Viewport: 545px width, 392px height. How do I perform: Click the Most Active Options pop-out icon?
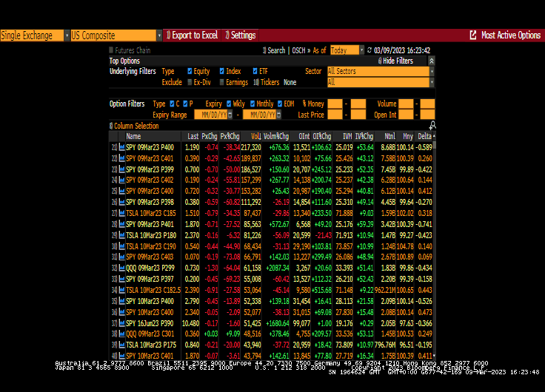pyautogui.click(x=473, y=35)
